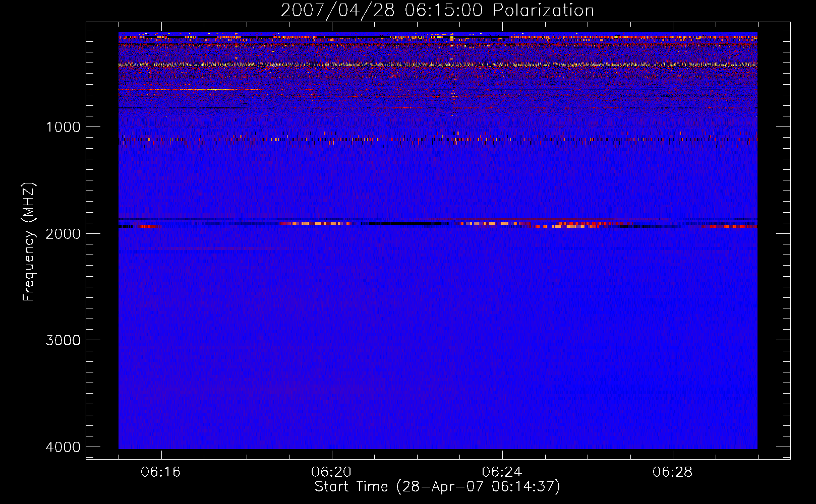
Task: Click the 3000 frequency tick label
Action: (x=63, y=340)
